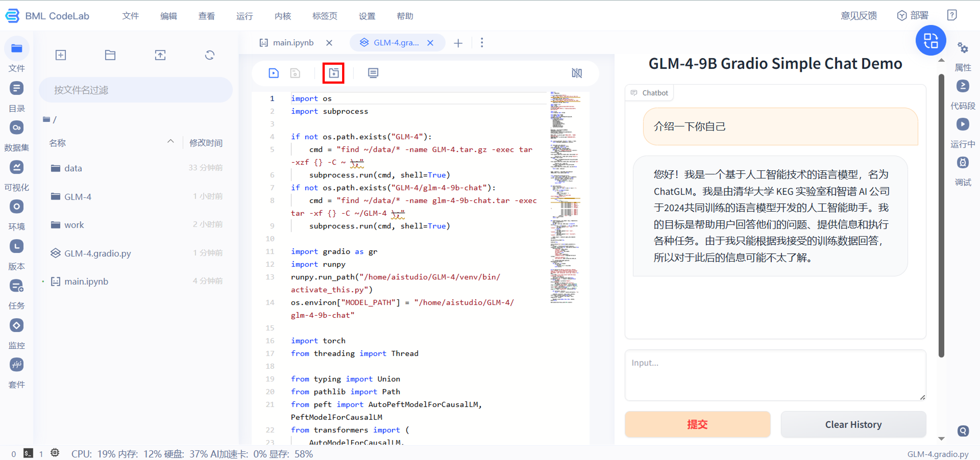Close the GLM-4.gra... tab
Viewport: 980px width, 460px height.
[x=430, y=43]
